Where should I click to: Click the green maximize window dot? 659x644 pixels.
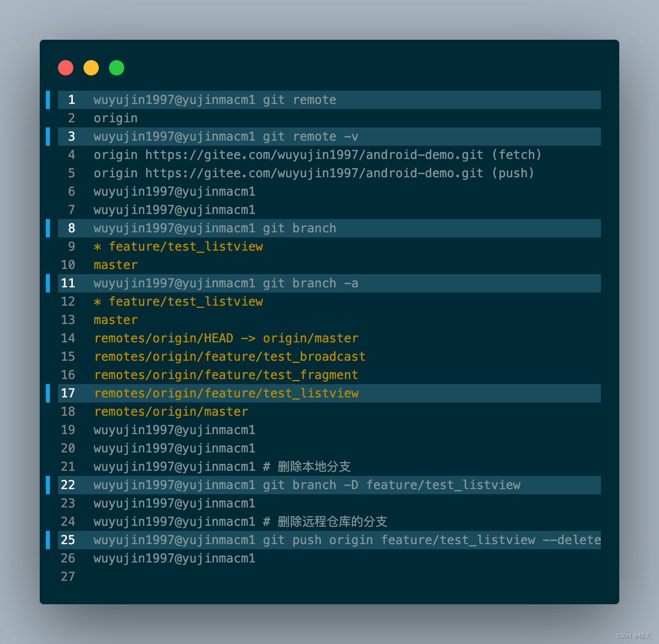pos(117,68)
